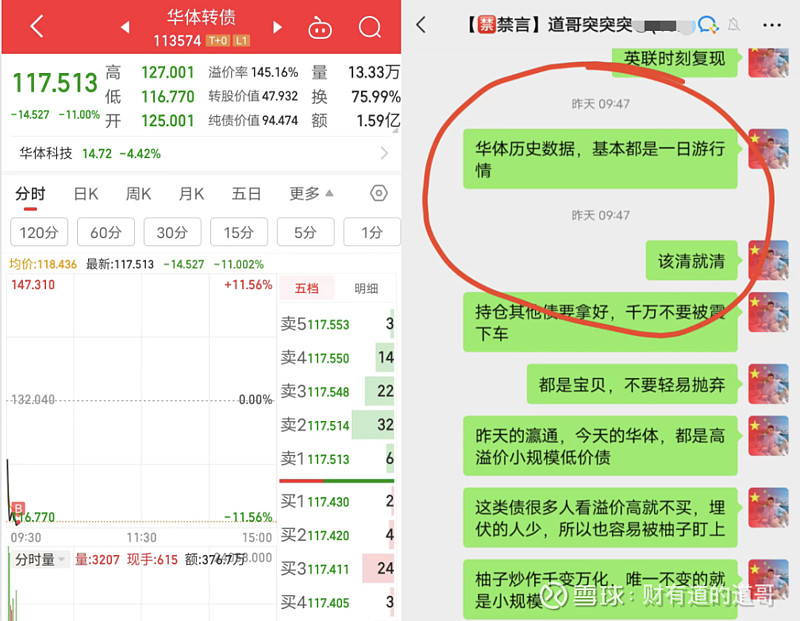Select the 卖3 117.548 order row
Image resolution: width=800 pixels, height=621 pixels.
pos(337,391)
